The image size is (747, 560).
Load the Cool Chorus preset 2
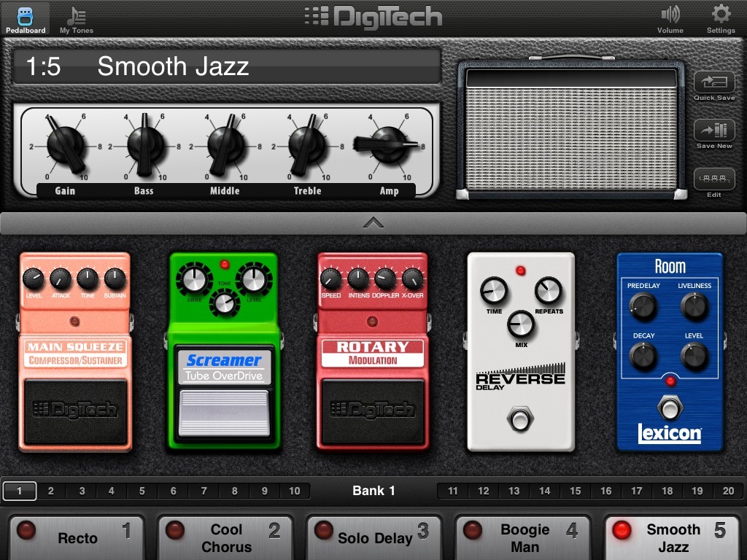pos(225,537)
